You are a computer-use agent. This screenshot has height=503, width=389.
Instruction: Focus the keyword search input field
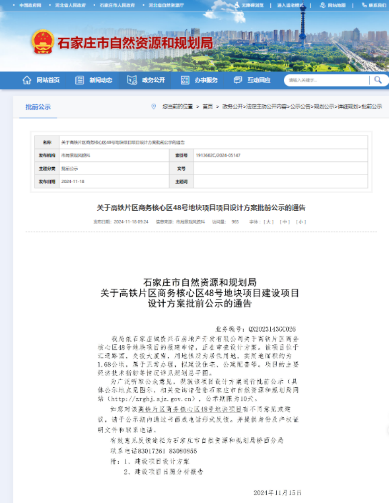click(x=327, y=80)
